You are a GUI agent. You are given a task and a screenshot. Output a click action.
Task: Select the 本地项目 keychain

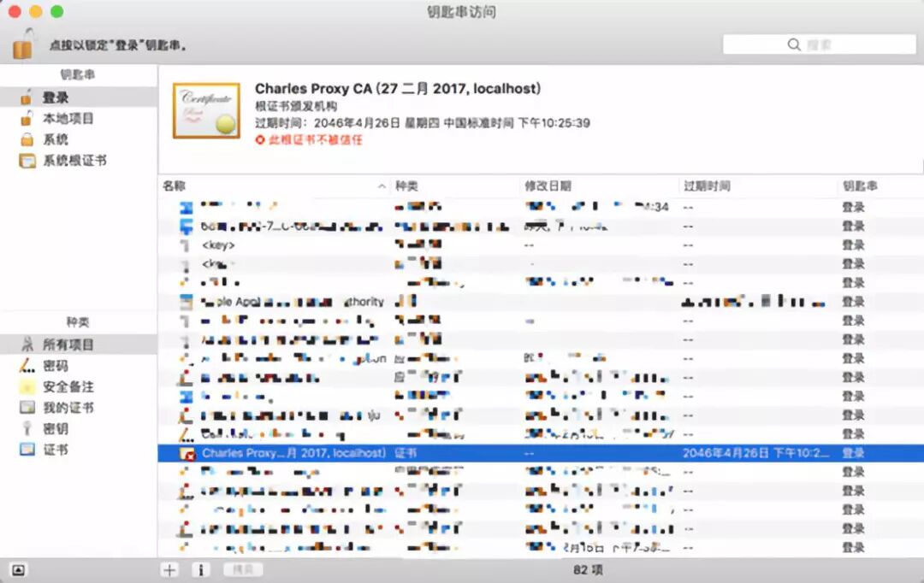(x=79, y=118)
